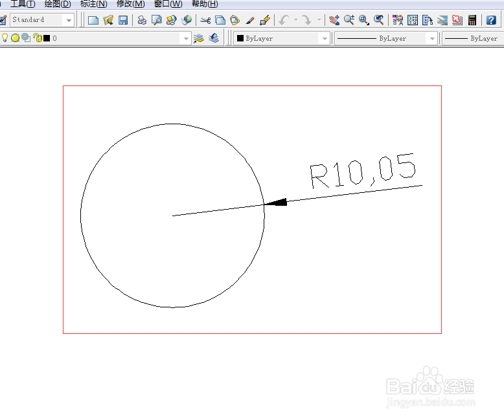Save the drawing with floppy disk icon
This screenshot has height=420, width=504.
(123, 20)
